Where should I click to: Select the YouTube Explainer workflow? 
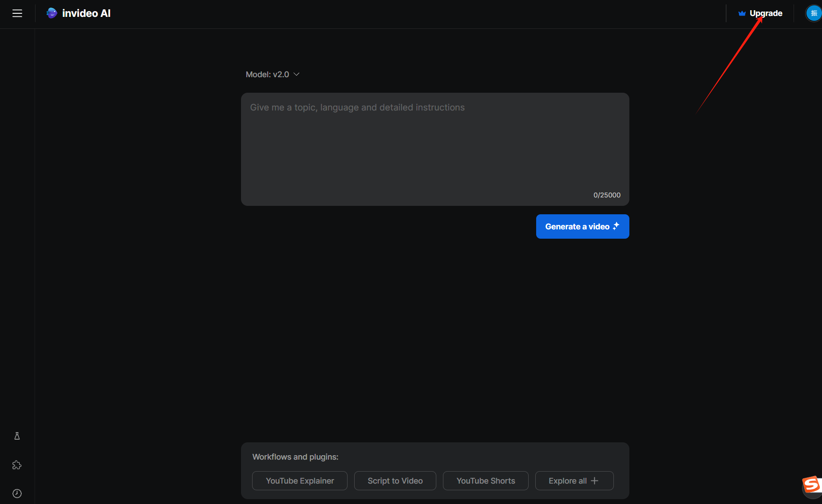tap(300, 481)
